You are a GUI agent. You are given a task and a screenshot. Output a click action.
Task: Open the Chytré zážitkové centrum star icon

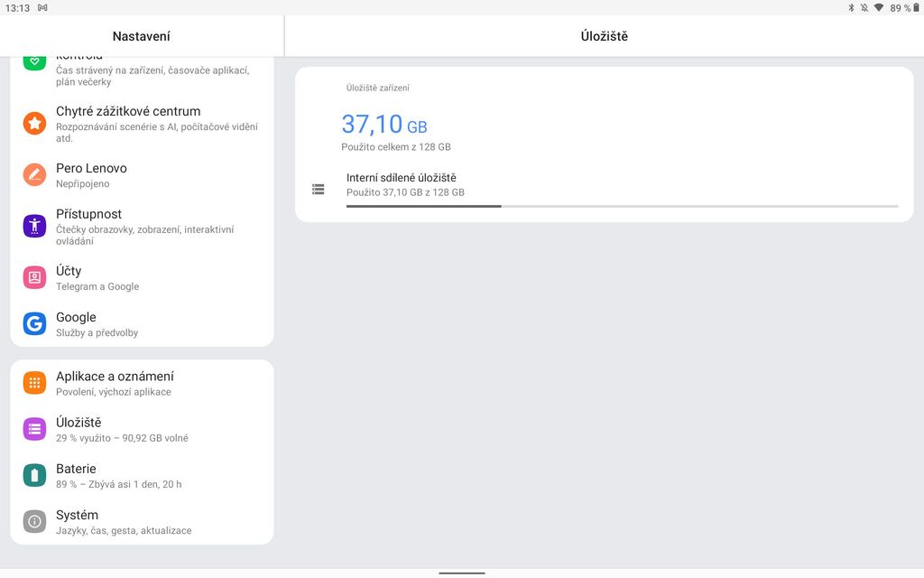click(x=33, y=122)
